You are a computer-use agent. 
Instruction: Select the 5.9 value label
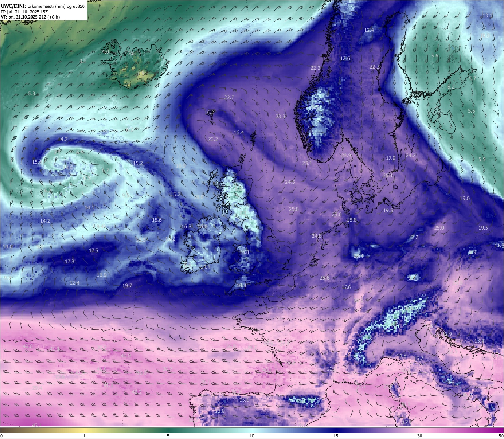click(x=482, y=159)
